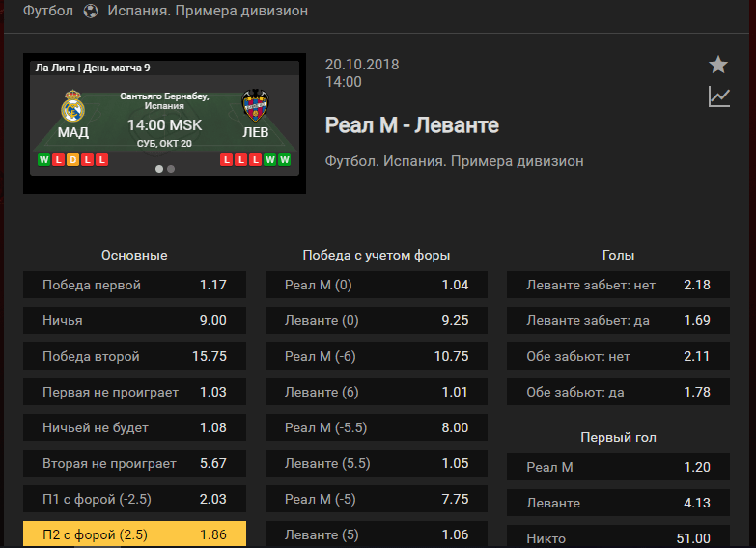
Task: Click the Реал М - Леванте title
Action: 411,125
